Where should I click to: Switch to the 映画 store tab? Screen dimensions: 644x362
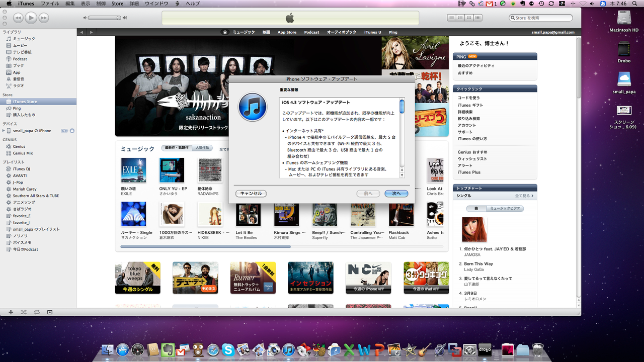[x=266, y=32]
